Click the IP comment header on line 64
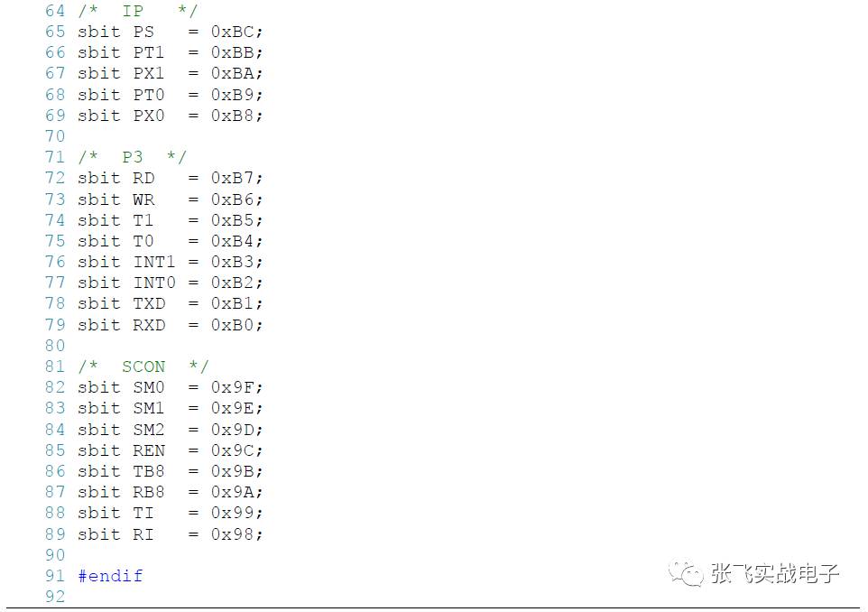 [132, 11]
